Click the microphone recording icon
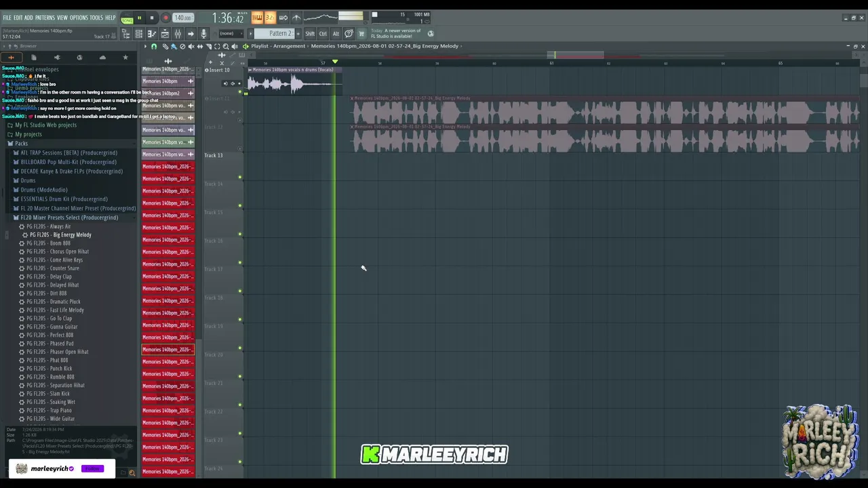 pos(203,34)
